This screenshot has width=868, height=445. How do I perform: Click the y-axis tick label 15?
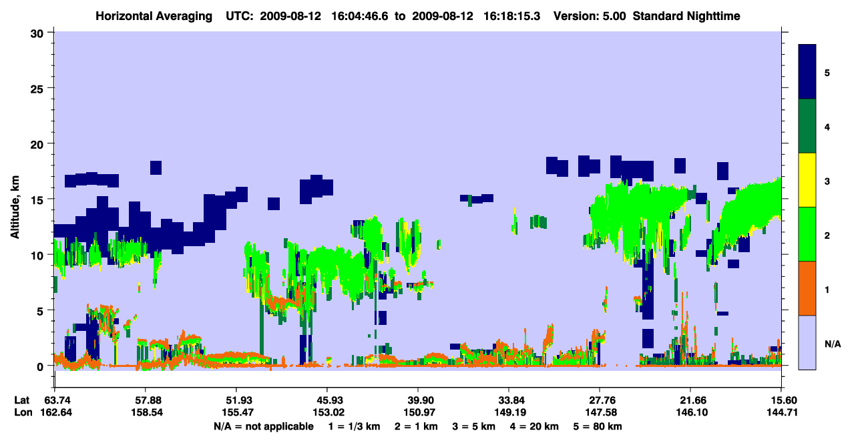coord(39,199)
